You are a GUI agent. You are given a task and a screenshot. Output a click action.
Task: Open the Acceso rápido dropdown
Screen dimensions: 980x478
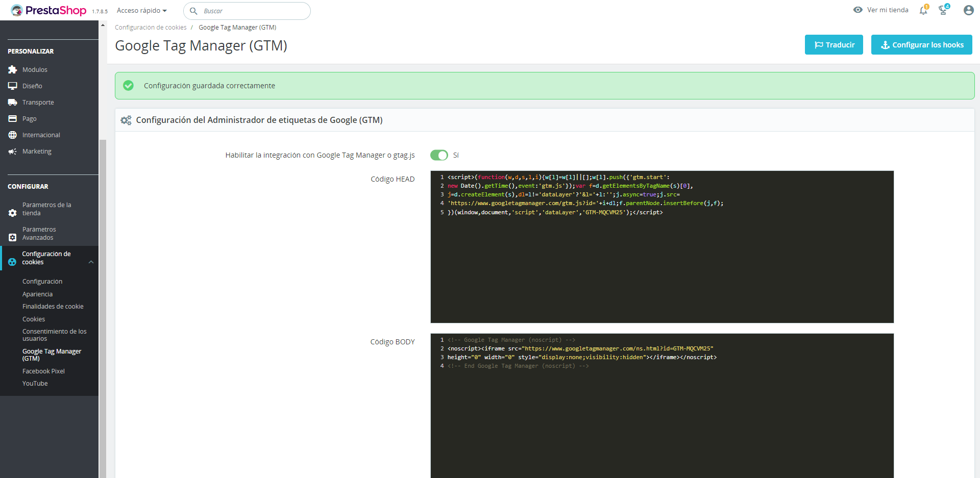(141, 11)
